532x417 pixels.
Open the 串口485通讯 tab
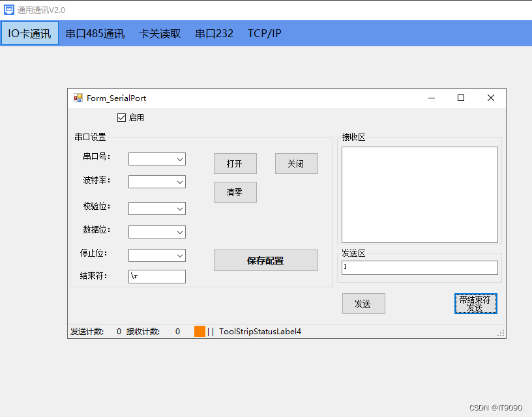coord(95,33)
